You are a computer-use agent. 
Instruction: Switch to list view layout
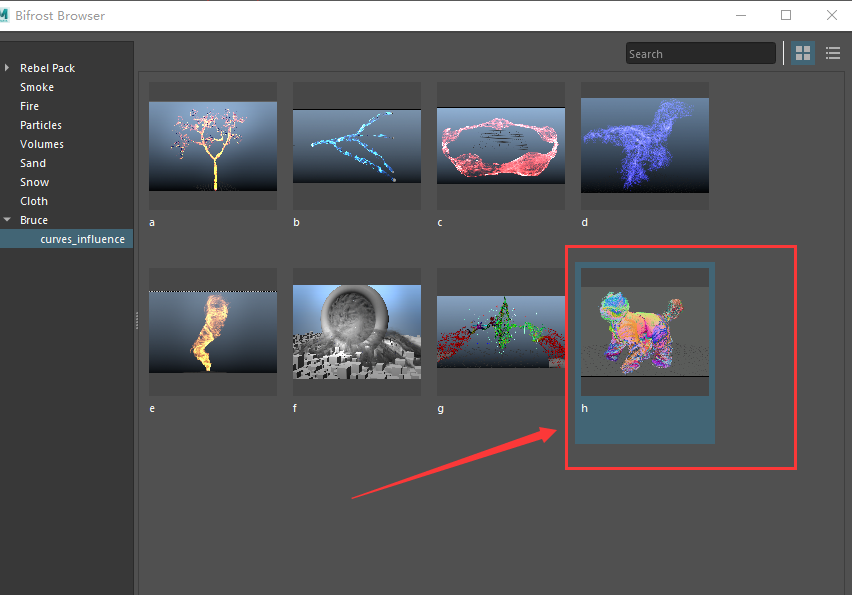(x=833, y=53)
